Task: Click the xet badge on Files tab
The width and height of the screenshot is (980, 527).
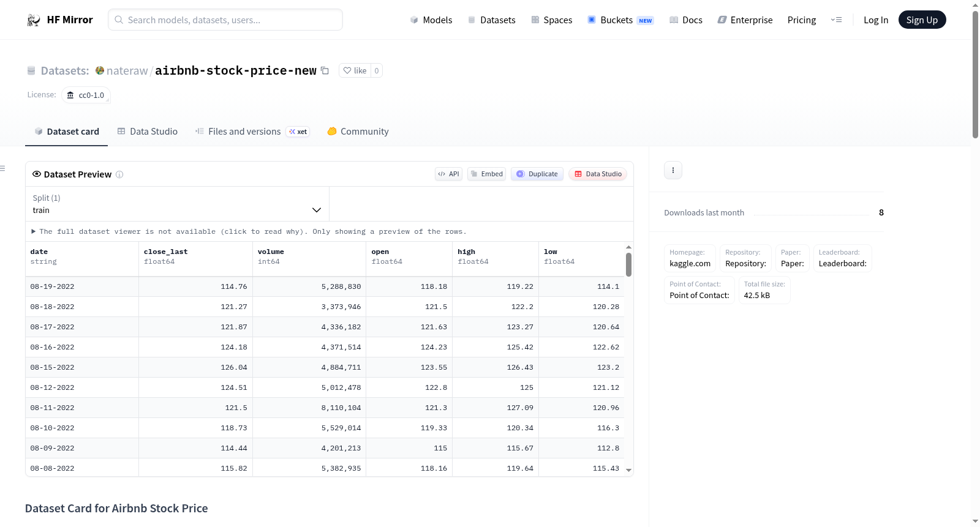Action: pos(298,132)
